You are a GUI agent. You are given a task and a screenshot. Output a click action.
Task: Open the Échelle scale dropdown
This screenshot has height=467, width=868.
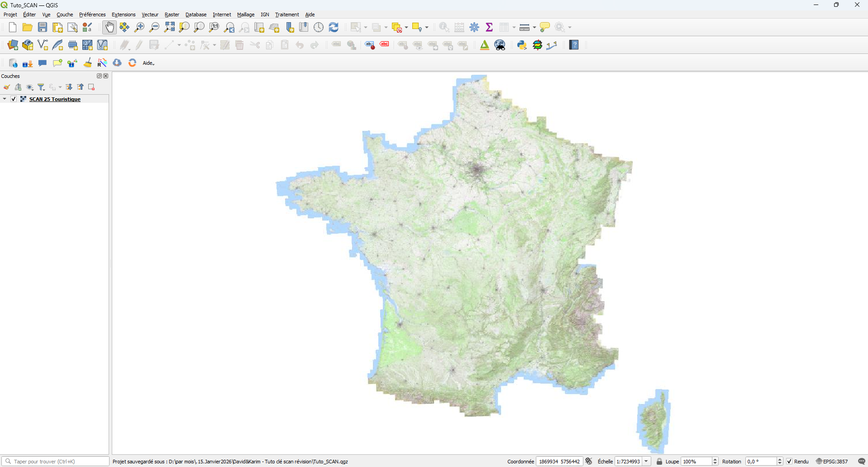646,461
